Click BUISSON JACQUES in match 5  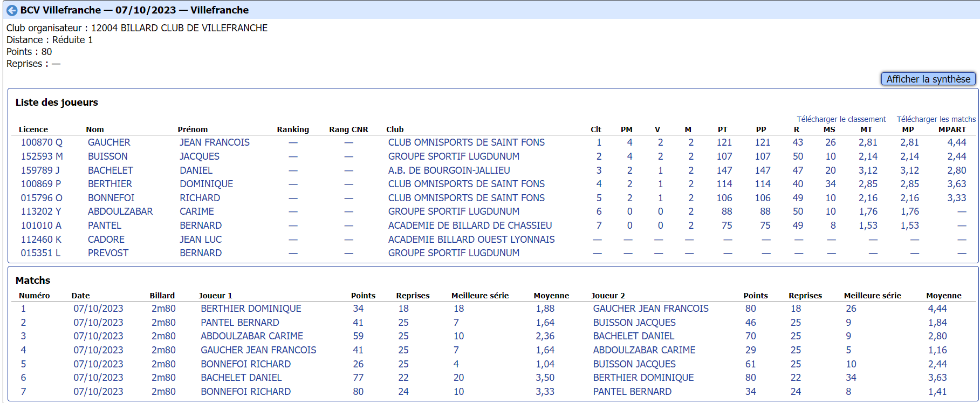click(634, 364)
